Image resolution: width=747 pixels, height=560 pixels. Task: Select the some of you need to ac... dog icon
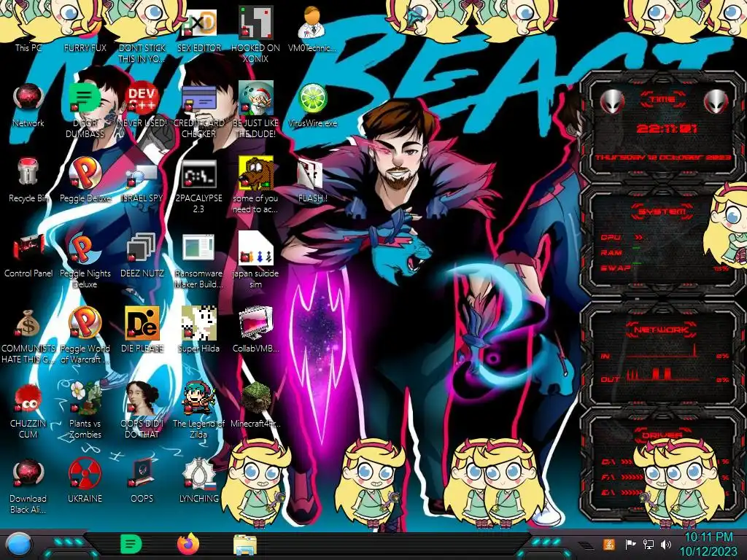click(255, 184)
